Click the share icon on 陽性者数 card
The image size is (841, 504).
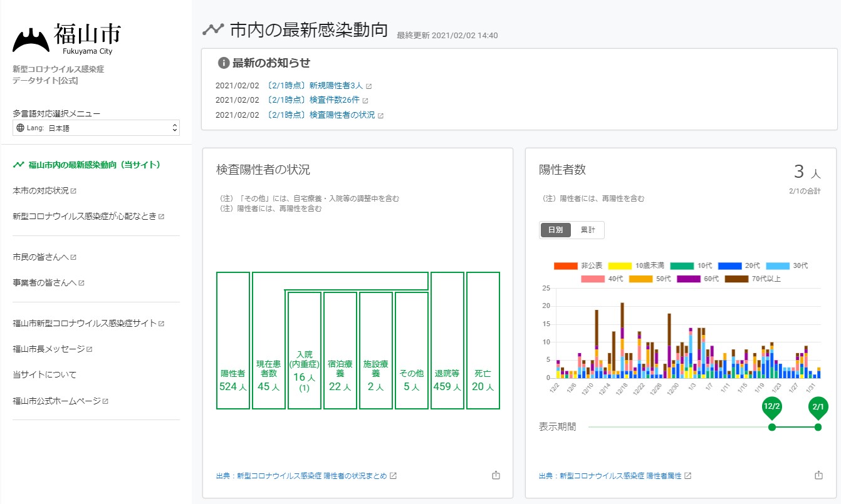(x=818, y=475)
